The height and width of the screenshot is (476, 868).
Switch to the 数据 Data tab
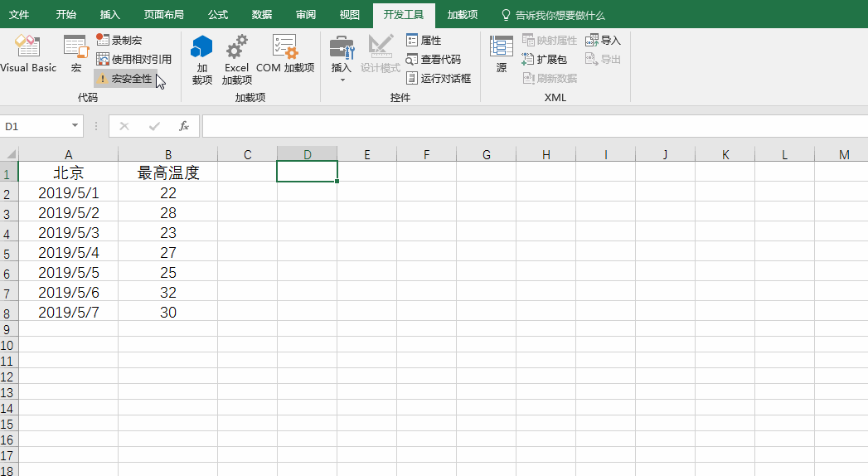262,15
